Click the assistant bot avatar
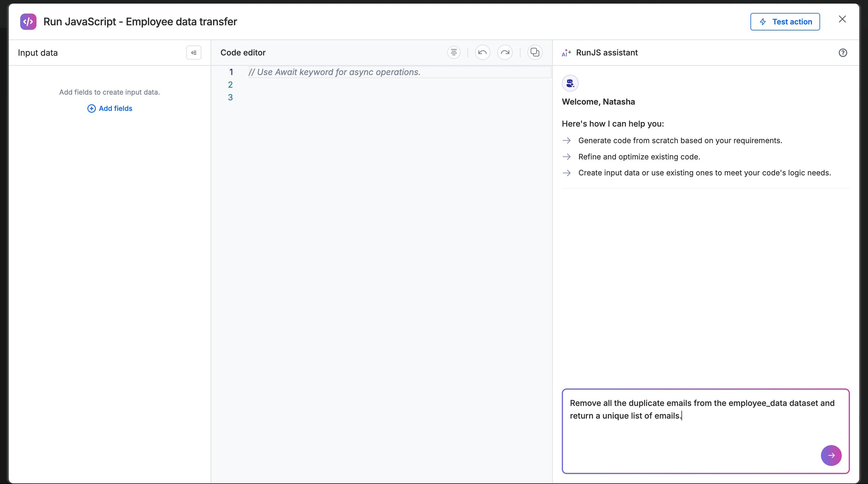This screenshot has height=484, width=868. (570, 83)
